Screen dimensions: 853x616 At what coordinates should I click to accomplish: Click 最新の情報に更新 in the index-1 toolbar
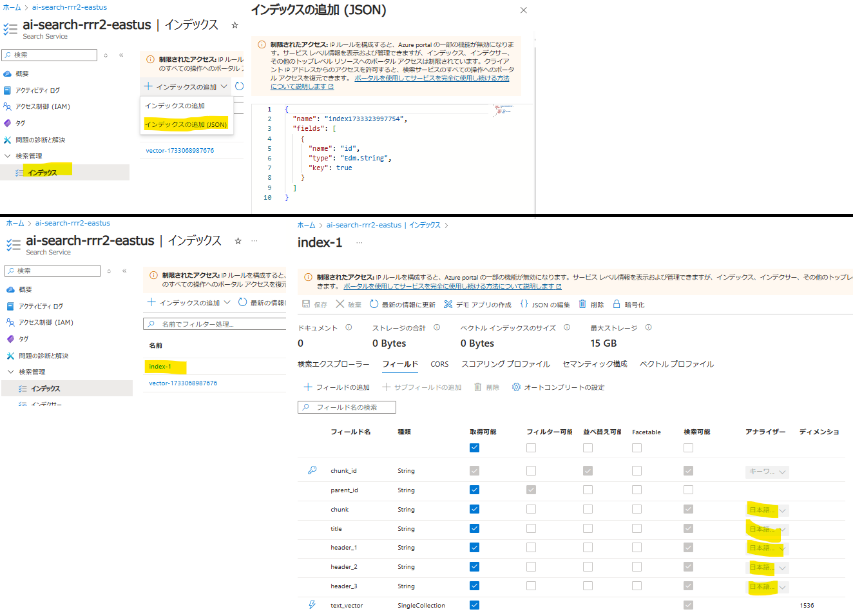(403, 305)
